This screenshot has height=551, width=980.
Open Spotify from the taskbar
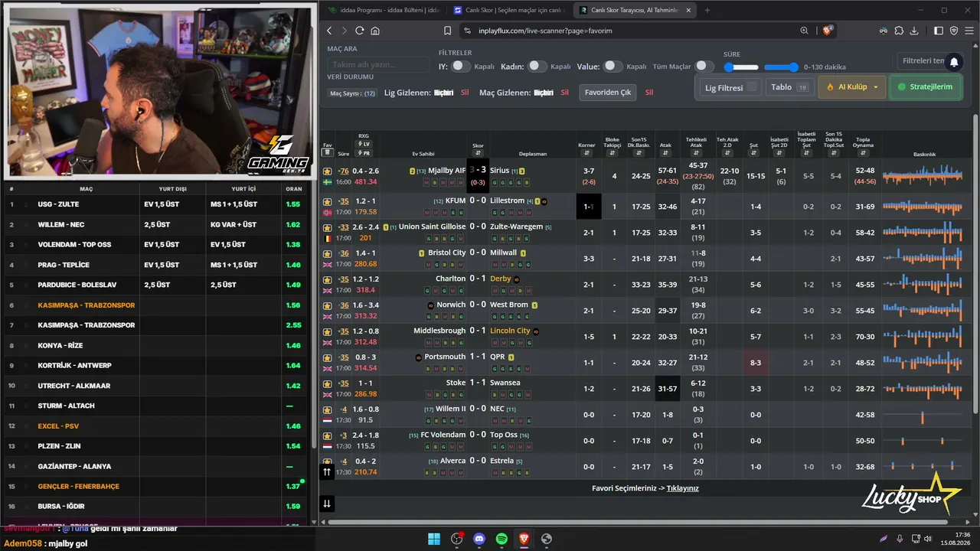[501, 539]
